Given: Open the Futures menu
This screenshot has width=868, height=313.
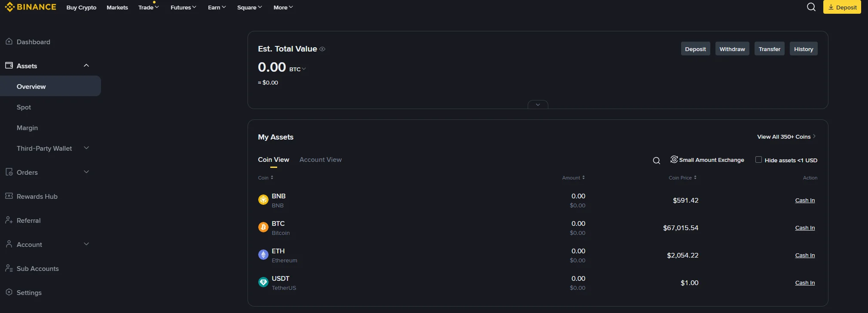Looking at the screenshot, I should [x=183, y=7].
